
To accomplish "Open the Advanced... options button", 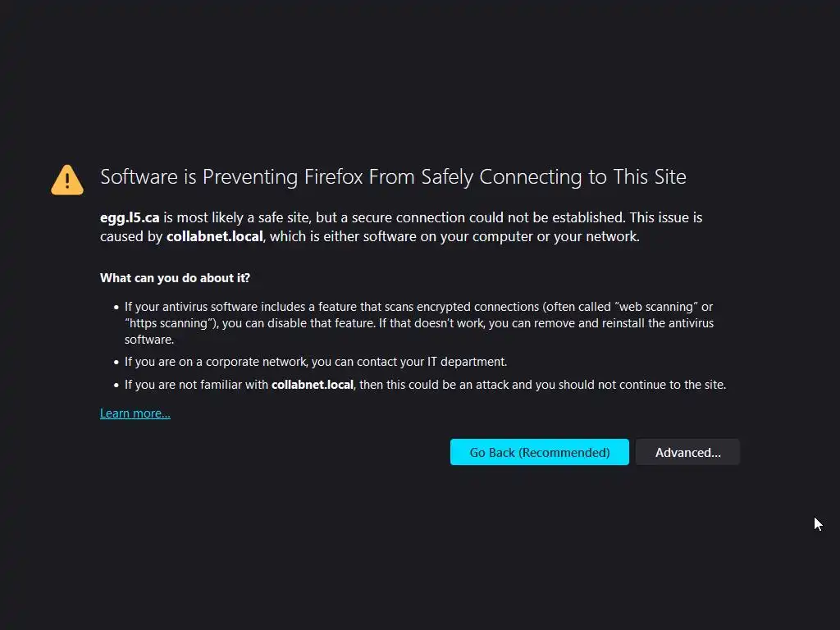I will pos(687,452).
